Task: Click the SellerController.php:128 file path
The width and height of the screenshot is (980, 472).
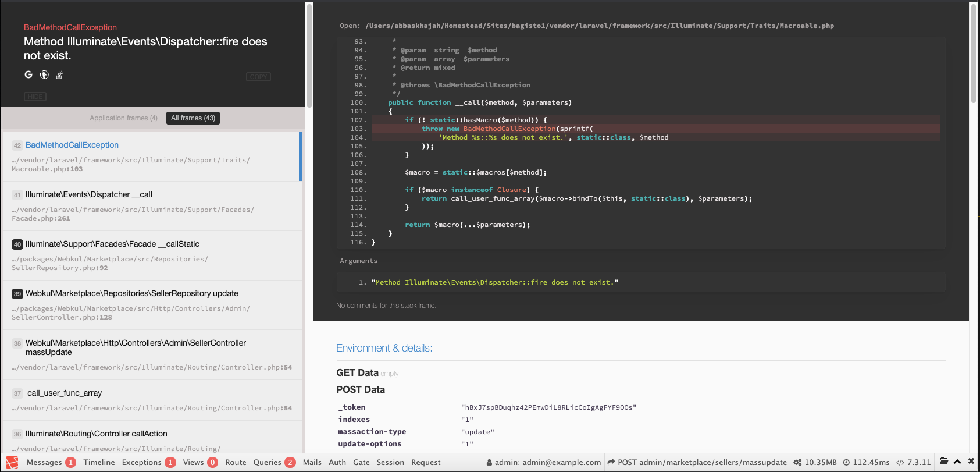Action: [131, 313]
